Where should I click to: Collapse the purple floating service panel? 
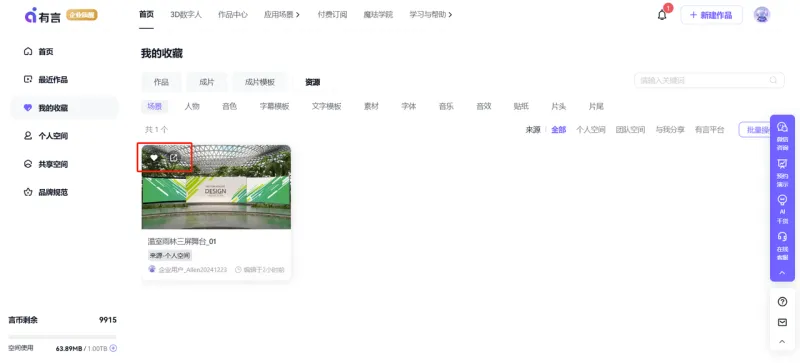pyautogui.click(x=782, y=273)
